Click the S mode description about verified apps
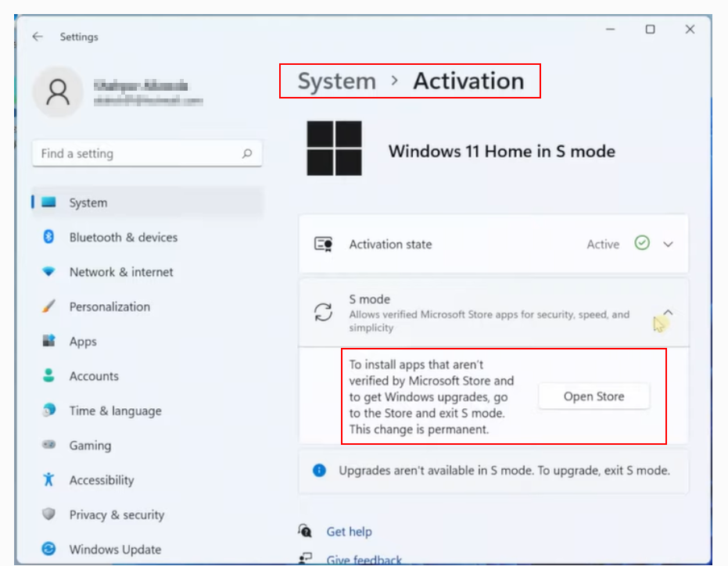Viewport: 728px width, 566px height. tap(490, 321)
